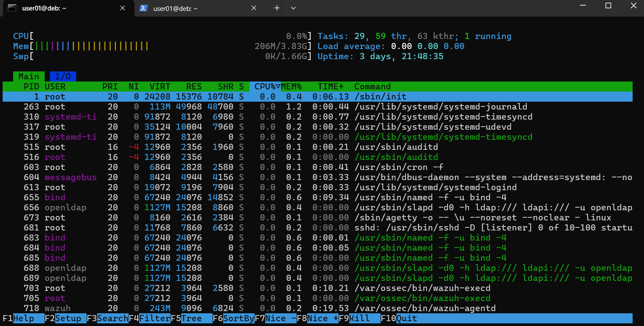Image resolution: width=644 pixels, height=326 pixels.
Task: Open the F6 SortBy menu
Action: pyautogui.click(x=234, y=319)
